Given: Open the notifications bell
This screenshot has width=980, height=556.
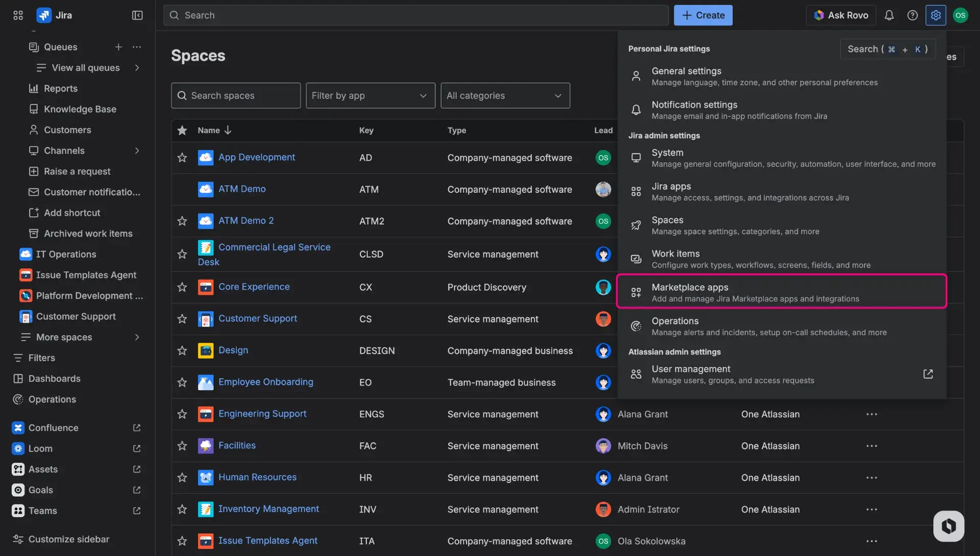Looking at the screenshot, I should pyautogui.click(x=889, y=15).
